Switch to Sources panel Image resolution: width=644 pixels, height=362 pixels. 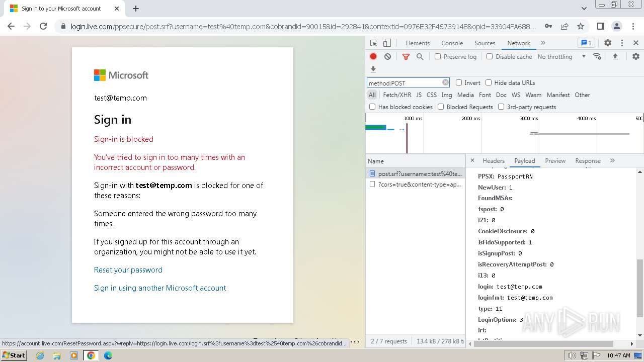485,43
